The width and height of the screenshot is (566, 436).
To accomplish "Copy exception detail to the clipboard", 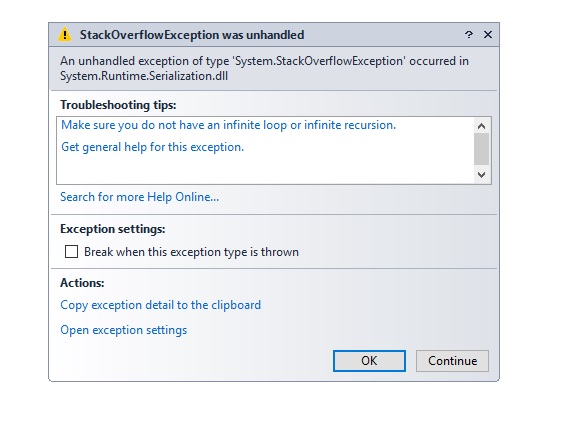I will (x=160, y=305).
